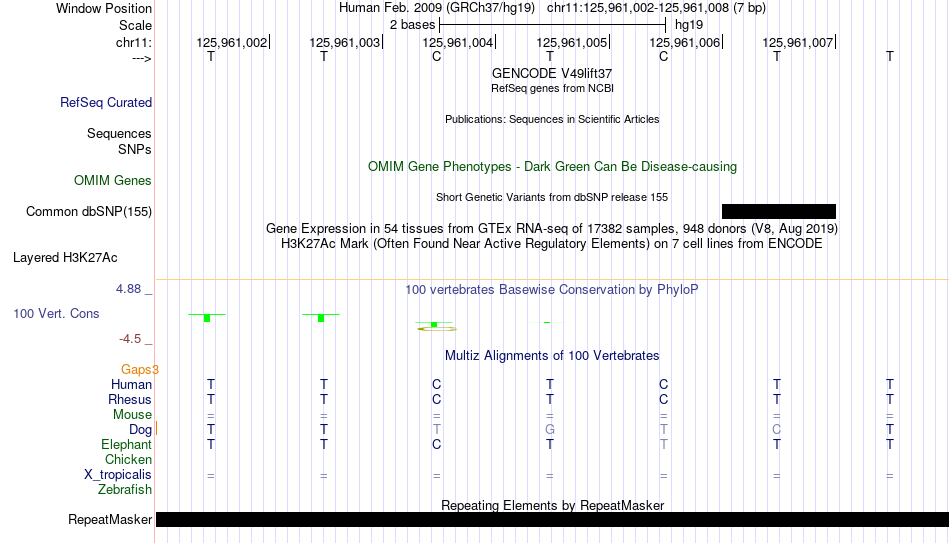Image resolution: width=950 pixels, height=543 pixels.
Task: Select the Common dbSNP(155) track label
Action: 89,212
